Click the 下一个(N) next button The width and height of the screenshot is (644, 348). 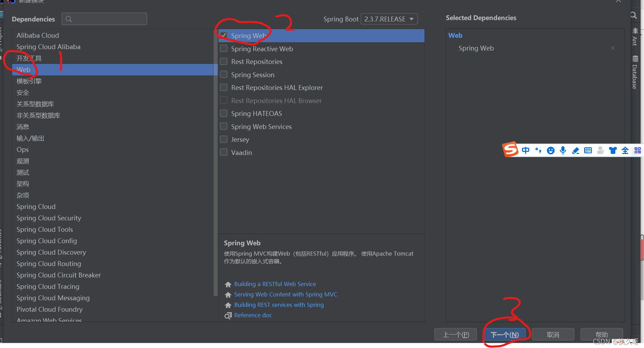pos(505,335)
